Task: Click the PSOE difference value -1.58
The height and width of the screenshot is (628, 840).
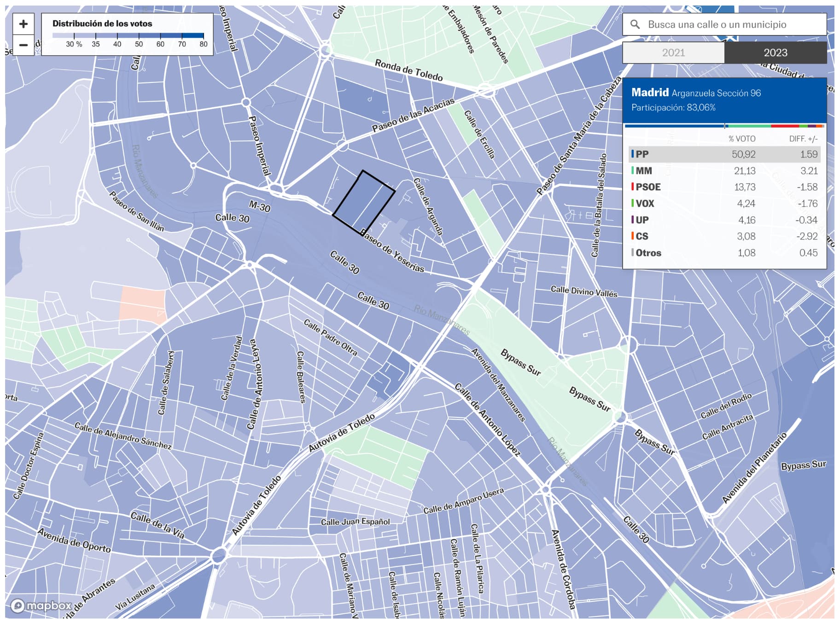Action: (807, 187)
